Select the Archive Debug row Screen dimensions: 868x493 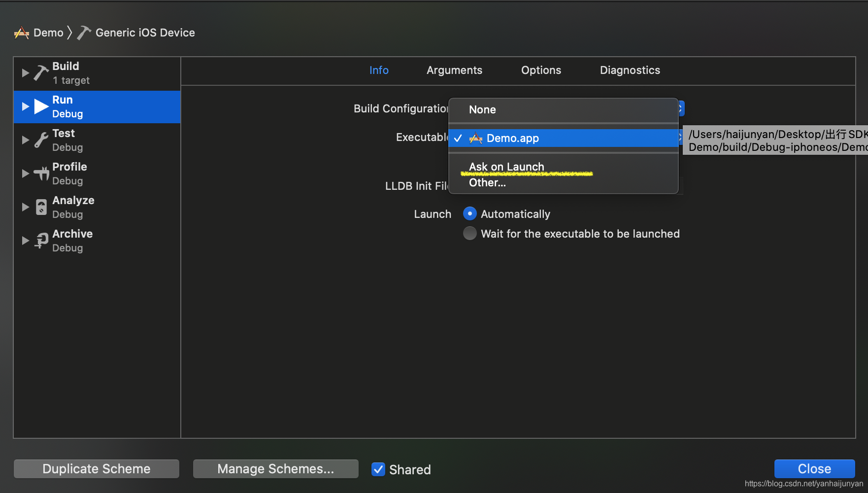97,241
